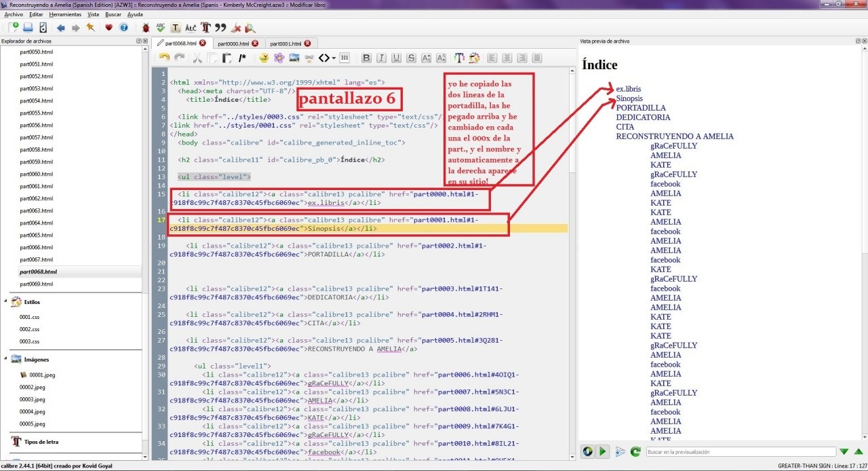This screenshot has width=868, height=471.
Task: Click the beautify smiley icon in editor toolbar
Action: pos(264,58)
